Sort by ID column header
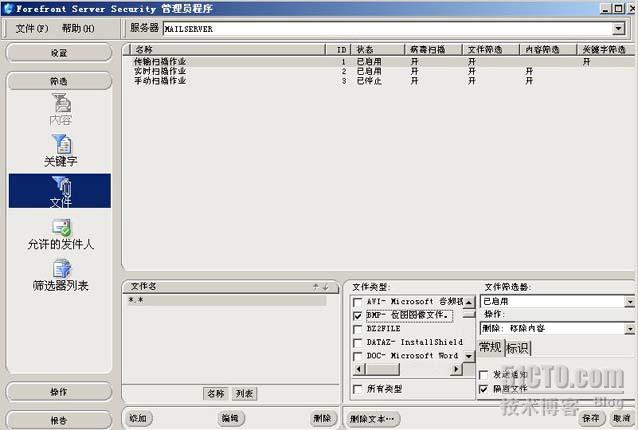This screenshot has width=638, height=430. [339, 50]
